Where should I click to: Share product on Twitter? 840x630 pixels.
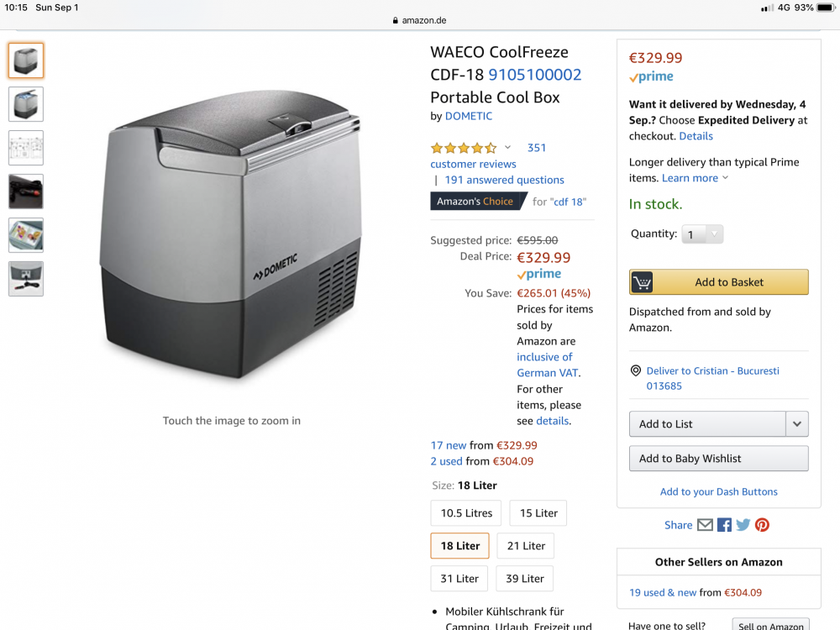point(743,525)
